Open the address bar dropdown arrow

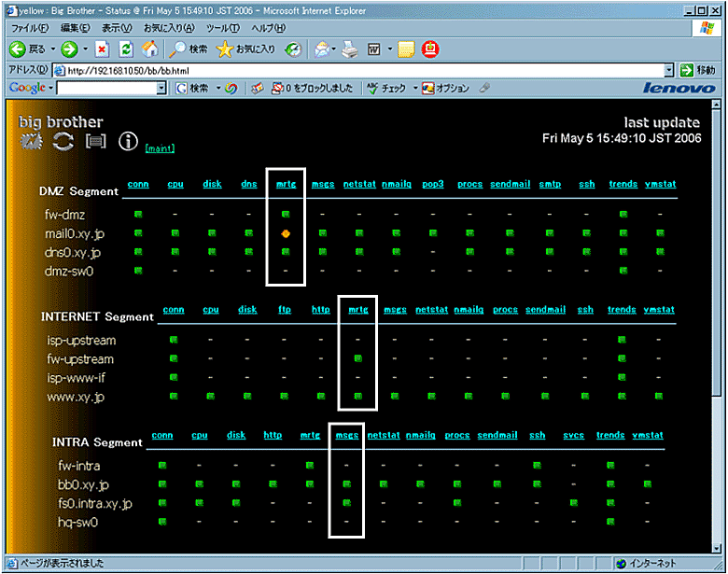pos(669,70)
